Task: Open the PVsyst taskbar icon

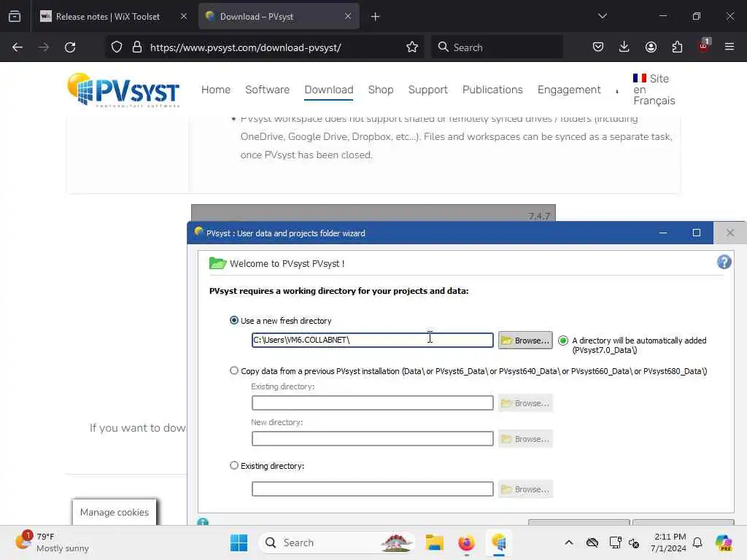Action: coord(498,542)
